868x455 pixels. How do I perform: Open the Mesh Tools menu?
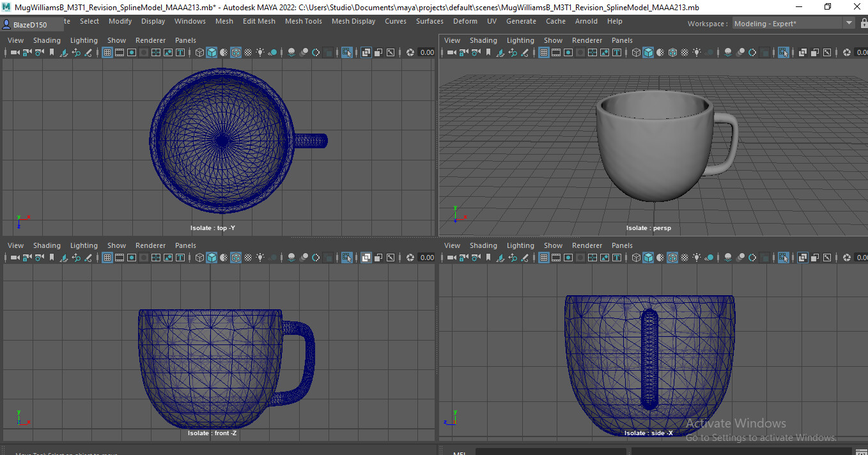pyautogui.click(x=303, y=21)
